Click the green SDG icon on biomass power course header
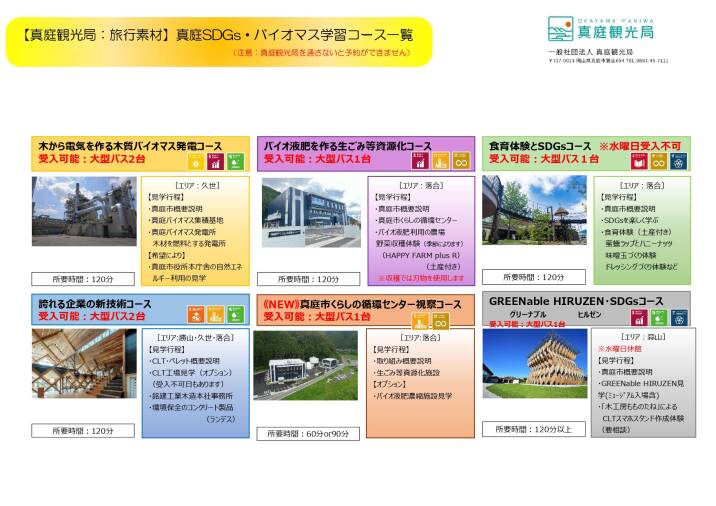 [236, 159]
